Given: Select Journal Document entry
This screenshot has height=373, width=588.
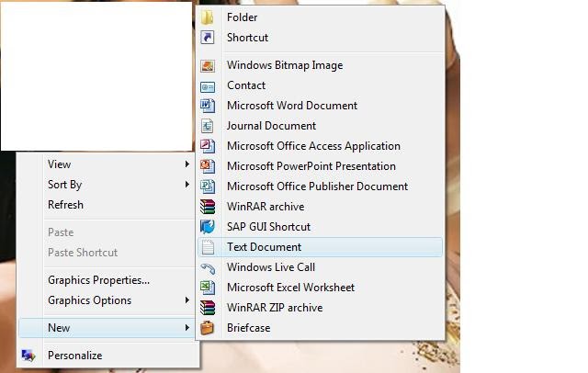Looking at the screenshot, I should tap(271, 126).
